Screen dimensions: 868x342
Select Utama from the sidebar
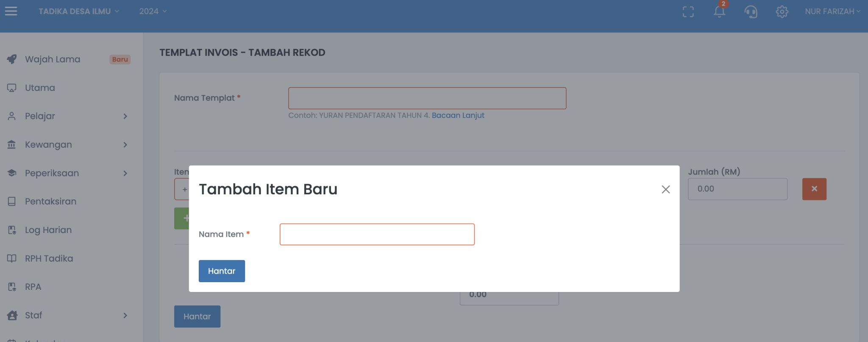tap(39, 87)
